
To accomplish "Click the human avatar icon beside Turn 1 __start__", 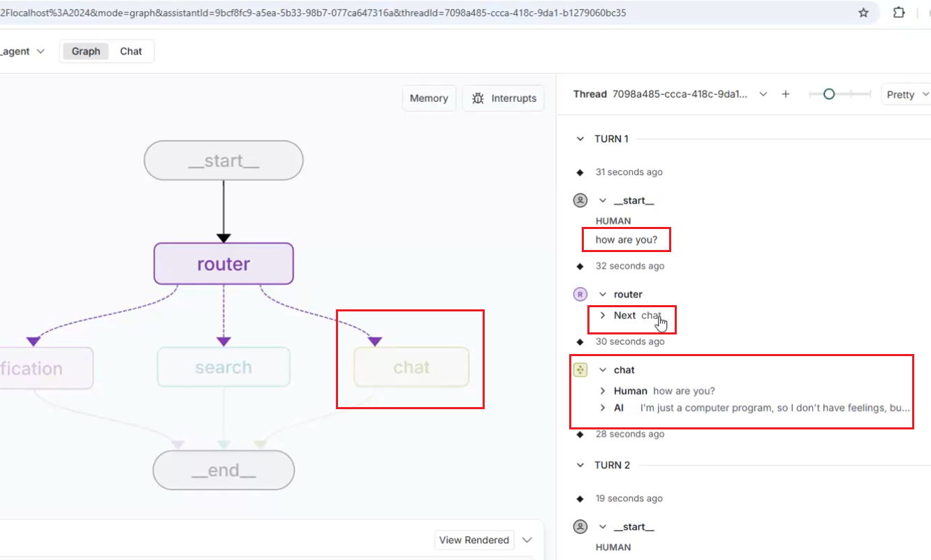I will [x=580, y=200].
